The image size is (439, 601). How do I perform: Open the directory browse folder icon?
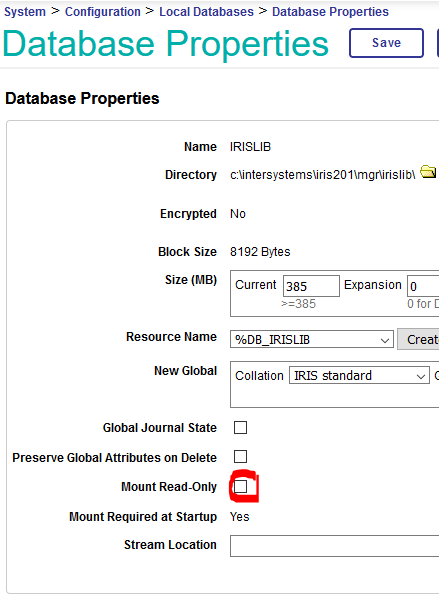pyautogui.click(x=428, y=172)
